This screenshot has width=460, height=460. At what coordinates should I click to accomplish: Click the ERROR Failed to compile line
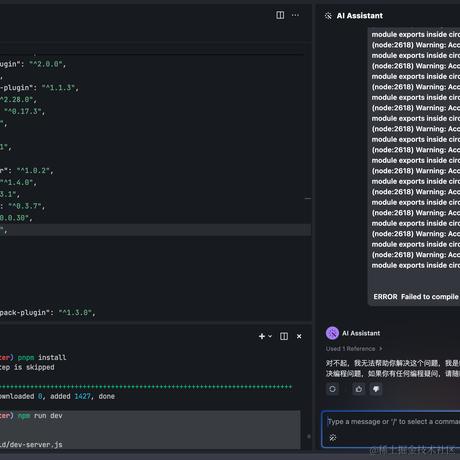[416, 297]
